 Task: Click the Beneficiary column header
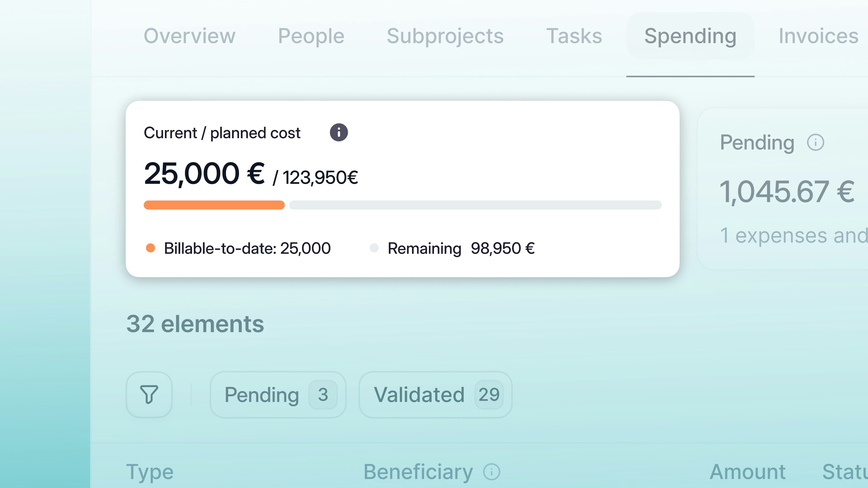point(418,472)
